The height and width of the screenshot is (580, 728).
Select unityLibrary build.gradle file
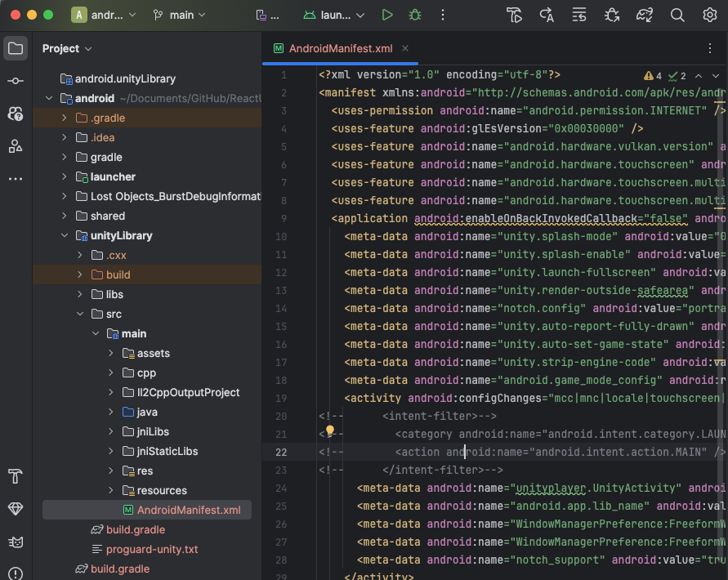128,529
